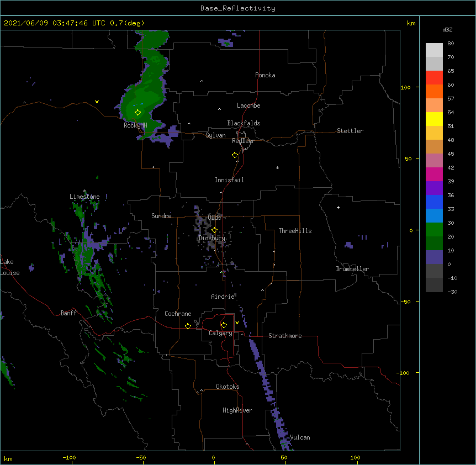Pick the bright green legend band below 30
Image resolution: width=476 pixels, height=465 pixels.
point(434,230)
